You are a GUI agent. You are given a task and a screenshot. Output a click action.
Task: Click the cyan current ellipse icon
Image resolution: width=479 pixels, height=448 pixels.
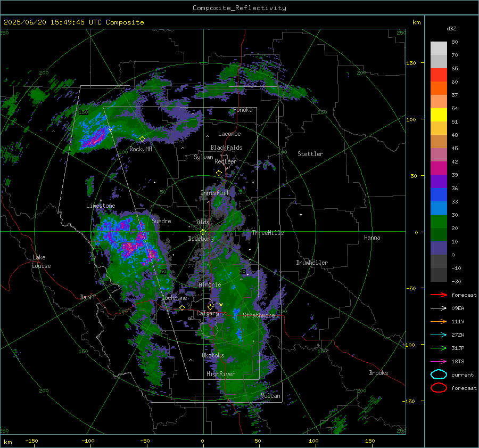click(x=439, y=374)
